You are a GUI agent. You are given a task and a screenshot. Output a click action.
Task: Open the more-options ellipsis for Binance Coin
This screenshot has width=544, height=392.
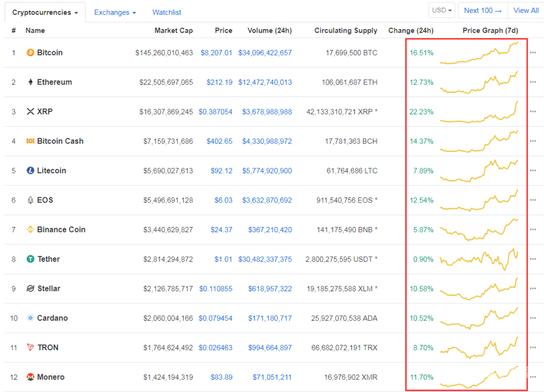point(533,229)
